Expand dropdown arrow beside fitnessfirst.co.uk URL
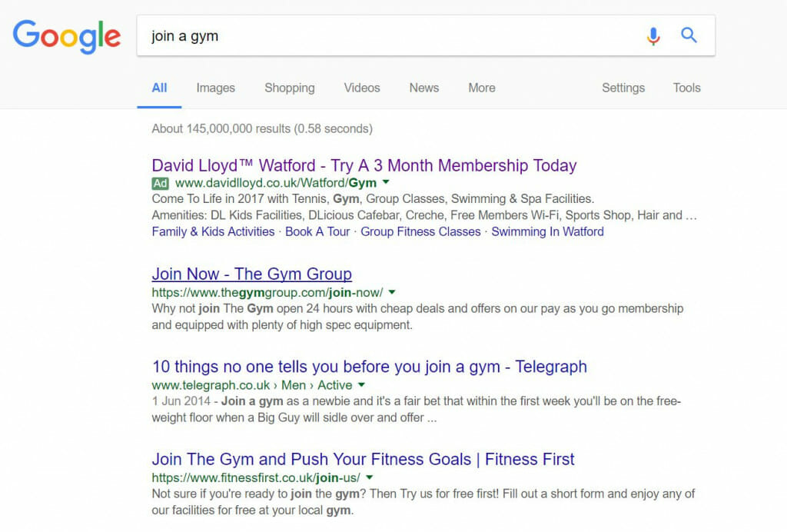Image resolution: width=787 pixels, height=532 pixels. point(370,477)
